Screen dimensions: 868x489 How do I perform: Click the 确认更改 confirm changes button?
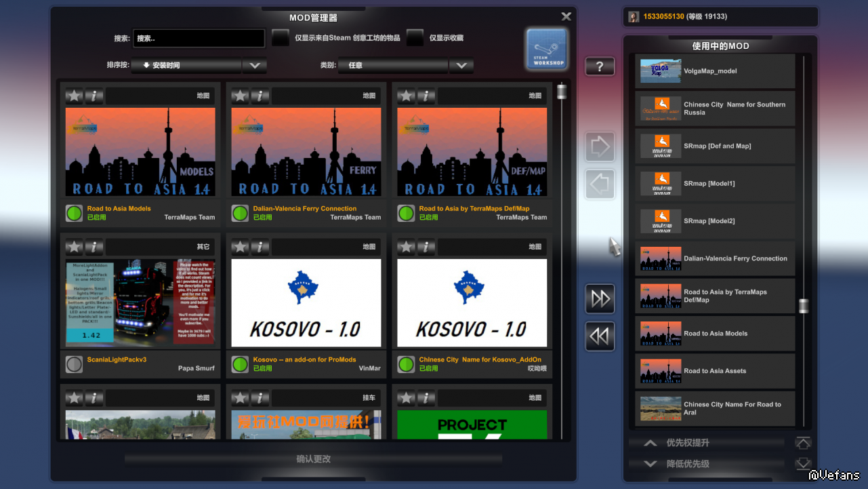(313, 459)
